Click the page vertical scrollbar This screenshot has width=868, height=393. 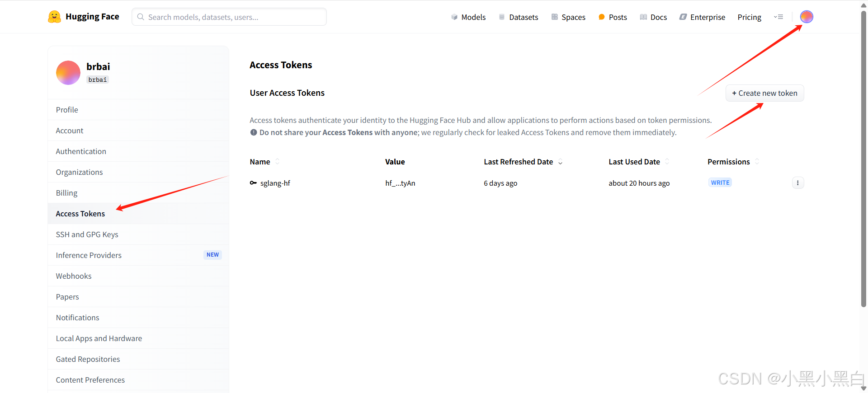coord(863,158)
